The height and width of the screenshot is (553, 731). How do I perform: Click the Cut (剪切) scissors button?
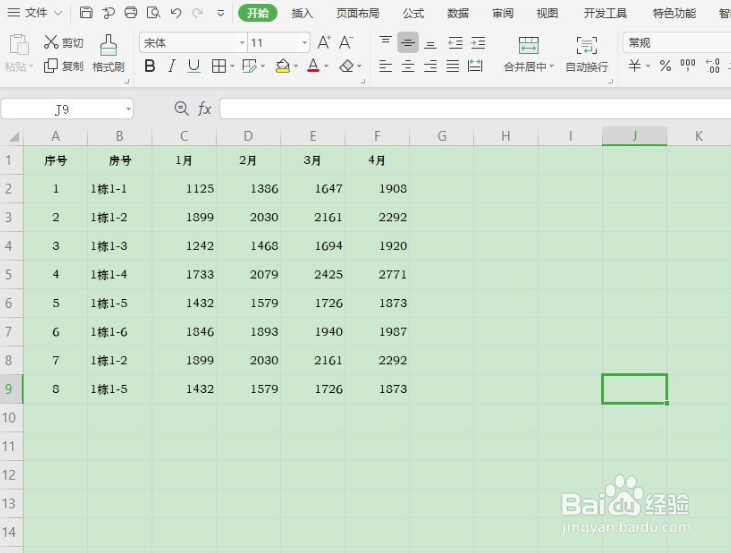(x=63, y=42)
